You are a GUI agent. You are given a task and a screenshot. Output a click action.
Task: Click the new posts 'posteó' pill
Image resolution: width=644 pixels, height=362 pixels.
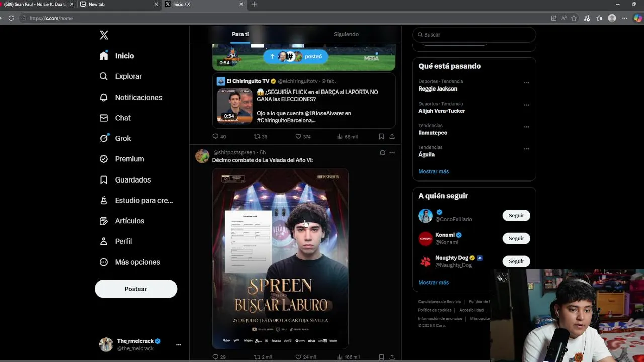295,56
